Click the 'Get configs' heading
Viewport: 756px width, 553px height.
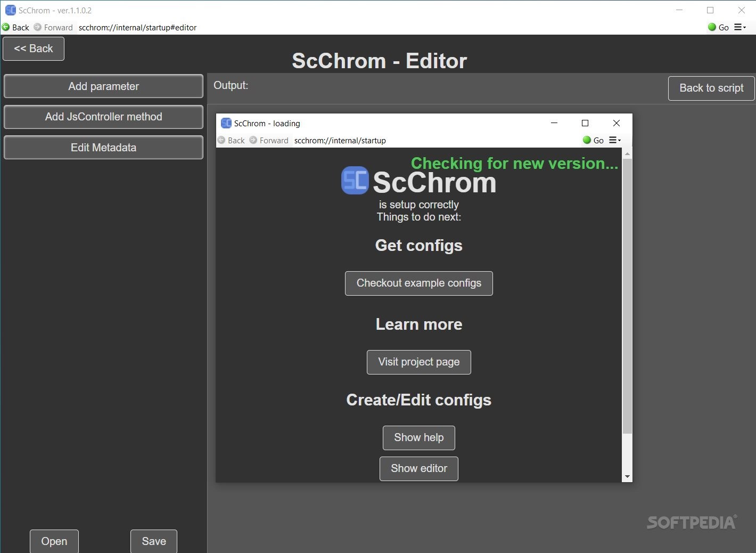tap(419, 246)
